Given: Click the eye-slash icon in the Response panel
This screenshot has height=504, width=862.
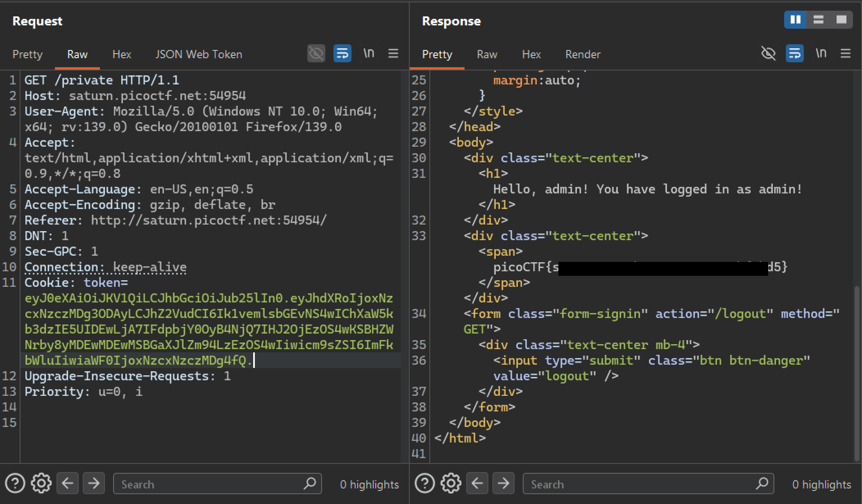Looking at the screenshot, I should click(769, 54).
